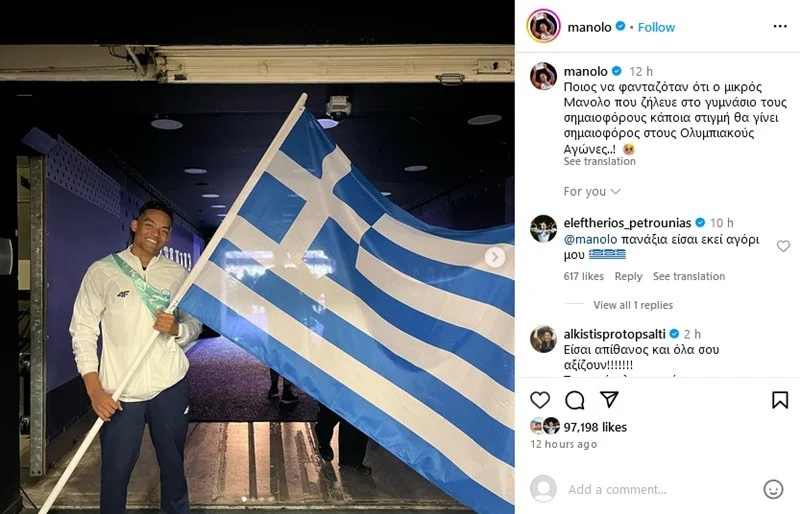
Task: Translate the caption using See translation
Action: (599, 161)
